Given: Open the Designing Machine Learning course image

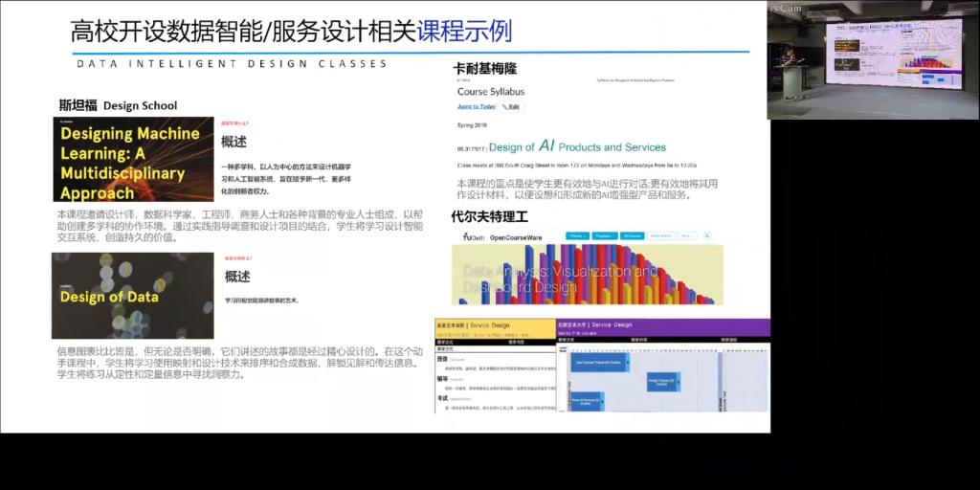Looking at the screenshot, I should [133, 159].
